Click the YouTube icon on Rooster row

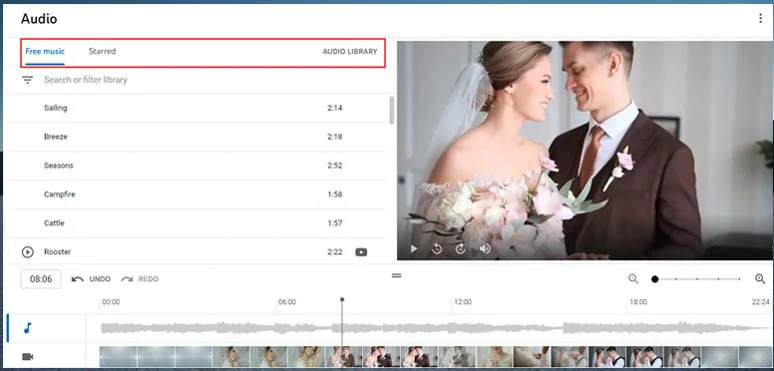pos(361,252)
